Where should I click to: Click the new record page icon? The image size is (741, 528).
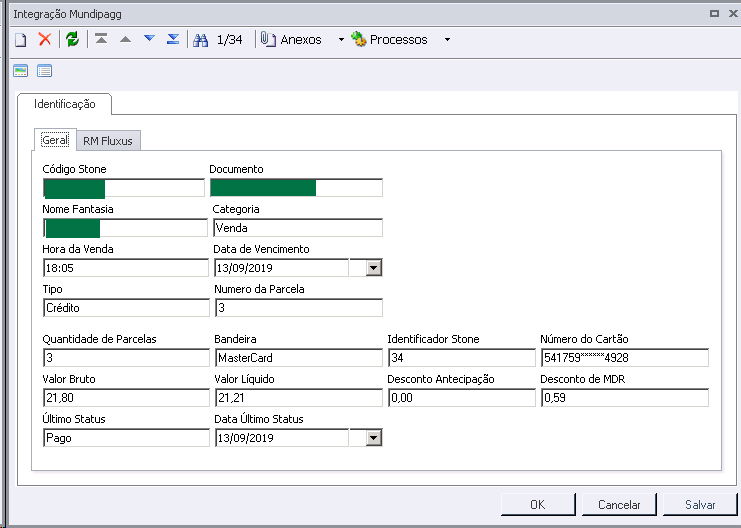point(20,40)
